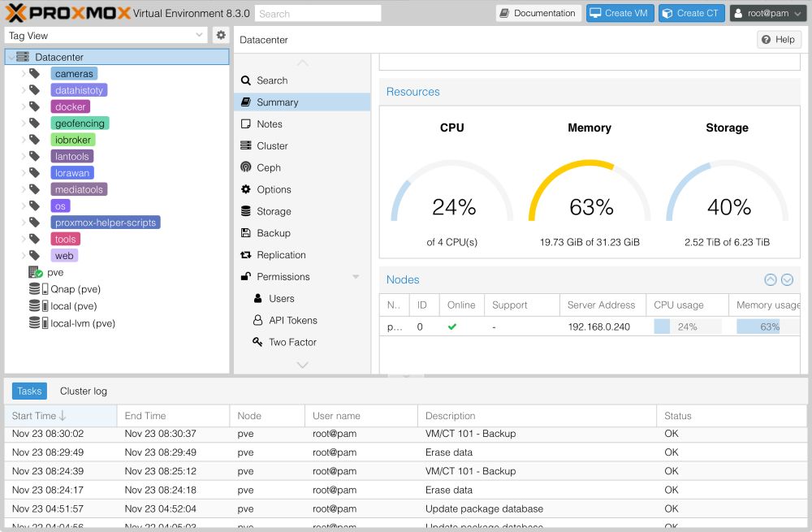
Task: Select the mediatools tag label
Action: [80, 189]
